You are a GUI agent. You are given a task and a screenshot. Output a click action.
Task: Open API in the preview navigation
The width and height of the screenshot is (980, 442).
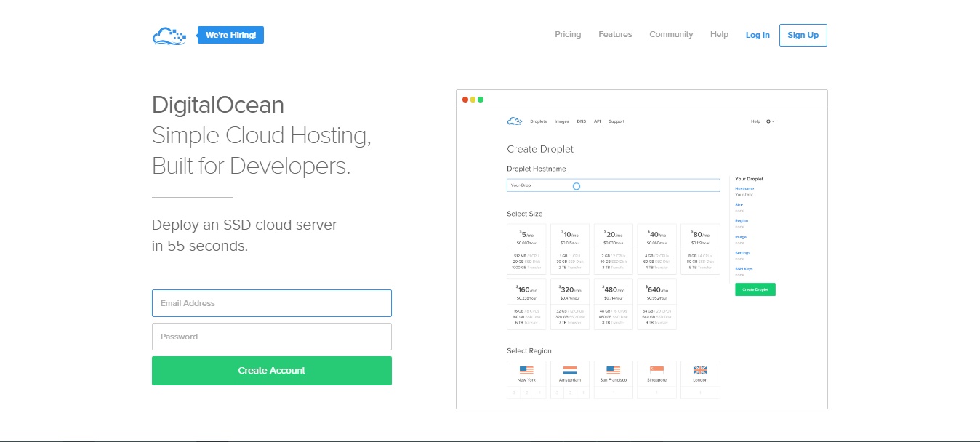(x=597, y=121)
